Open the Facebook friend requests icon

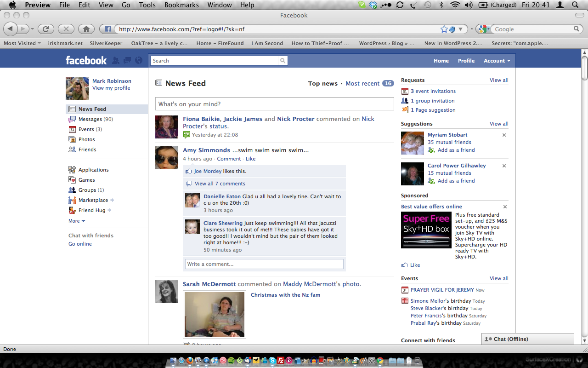[x=116, y=60]
